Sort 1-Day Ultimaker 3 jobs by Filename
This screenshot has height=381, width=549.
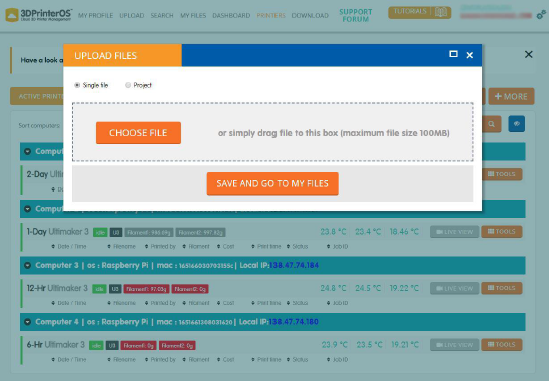(121, 247)
